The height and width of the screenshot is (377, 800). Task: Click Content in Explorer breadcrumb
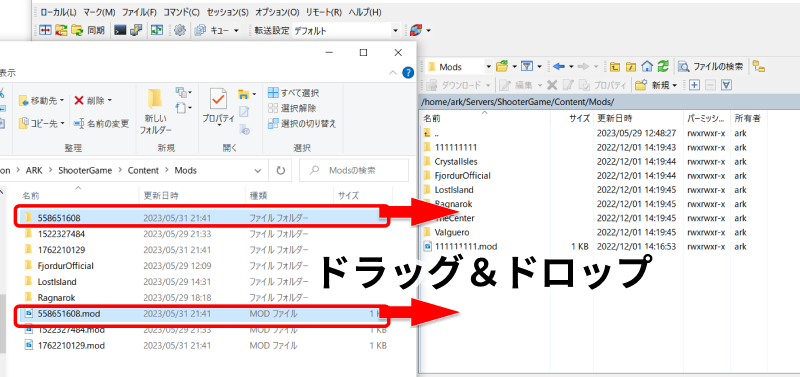[x=143, y=170]
